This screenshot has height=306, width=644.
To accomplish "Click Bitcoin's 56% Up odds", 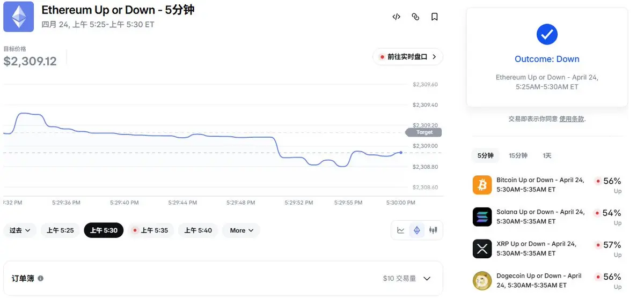I will (x=612, y=181).
